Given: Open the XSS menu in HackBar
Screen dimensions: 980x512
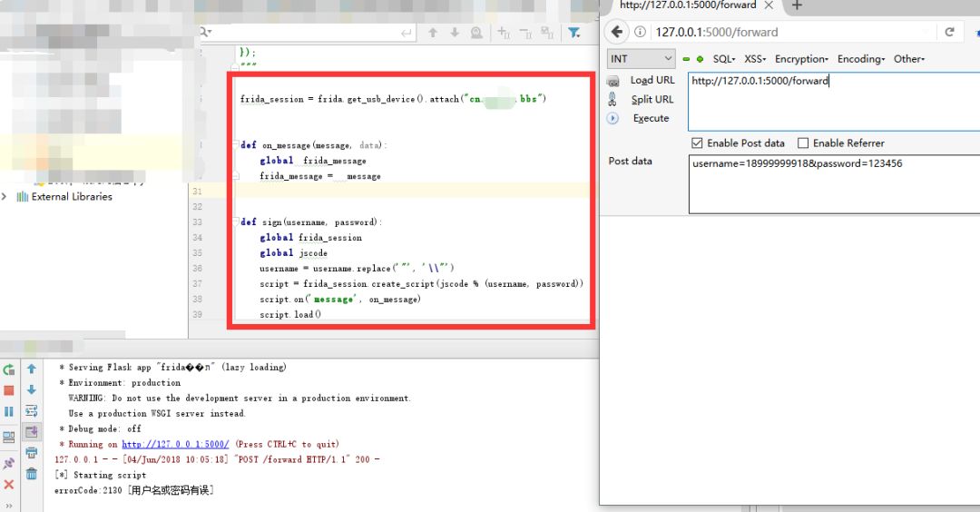Looking at the screenshot, I should coord(755,59).
